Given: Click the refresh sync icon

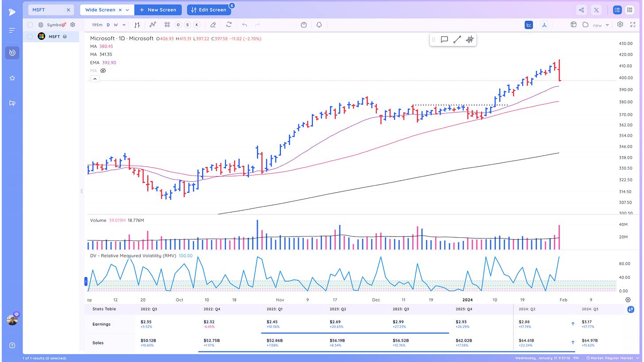Looking at the screenshot, I should point(229,25).
